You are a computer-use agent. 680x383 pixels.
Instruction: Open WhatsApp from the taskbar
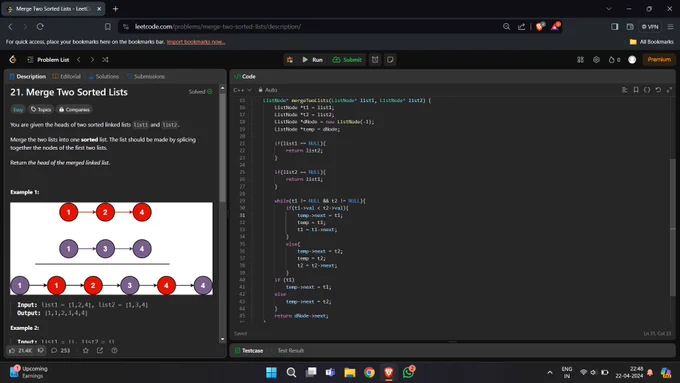coord(409,372)
